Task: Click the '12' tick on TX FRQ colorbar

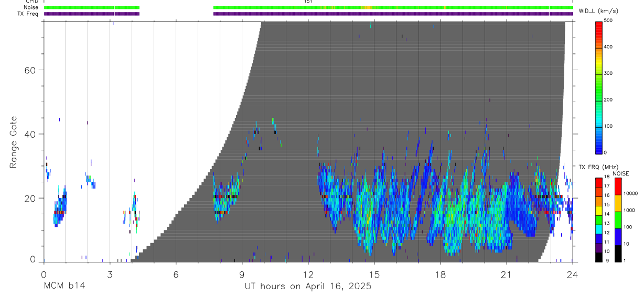Action: pyautogui.click(x=607, y=233)
